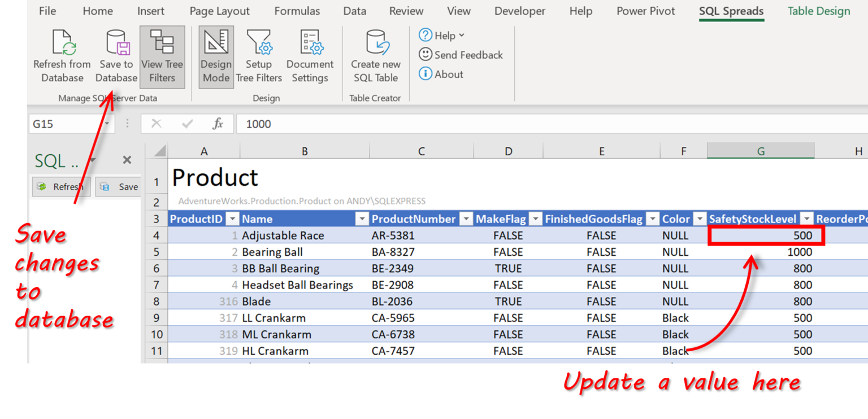
Task: Open the Table Design tab
Action: [x=818, y=11]
